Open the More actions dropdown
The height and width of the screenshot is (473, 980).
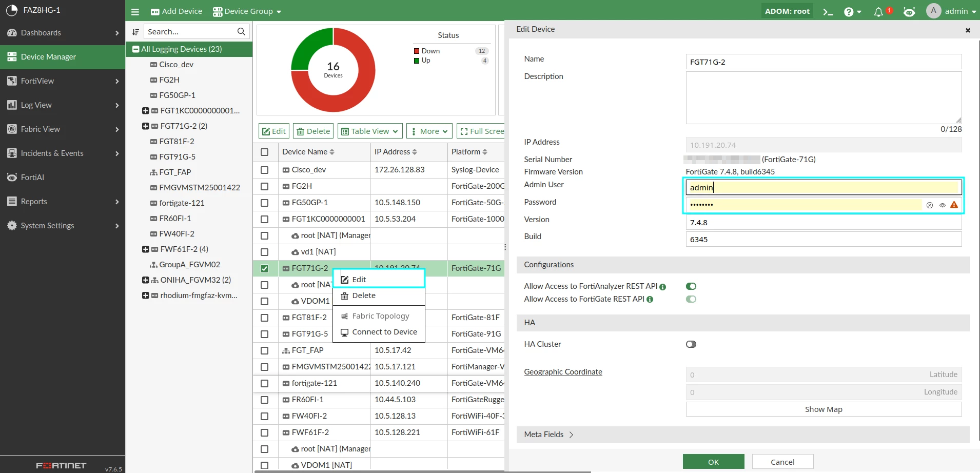pos(429,131)
